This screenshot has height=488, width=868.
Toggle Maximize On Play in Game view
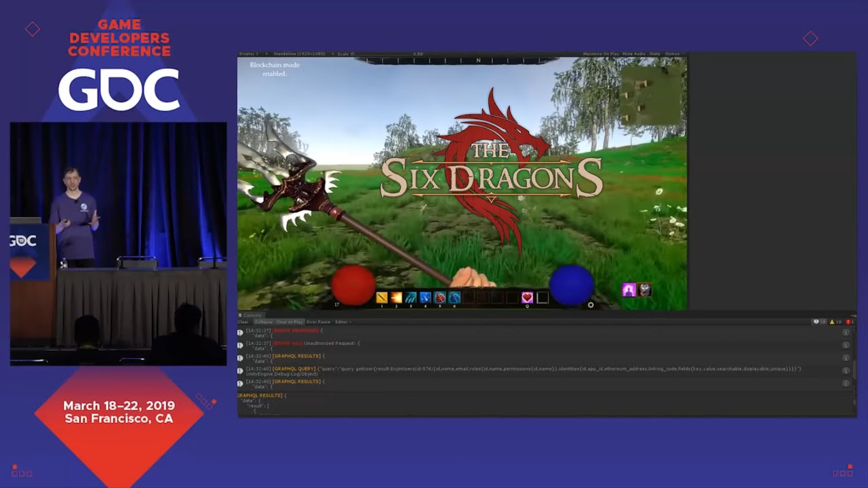[601, 54]
